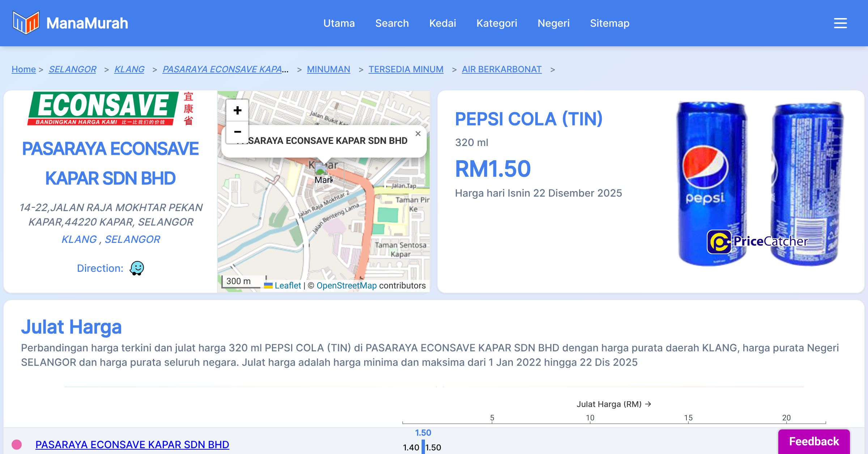Follow AIR BERKARBONAT breadcrumb link

point(501,69)
